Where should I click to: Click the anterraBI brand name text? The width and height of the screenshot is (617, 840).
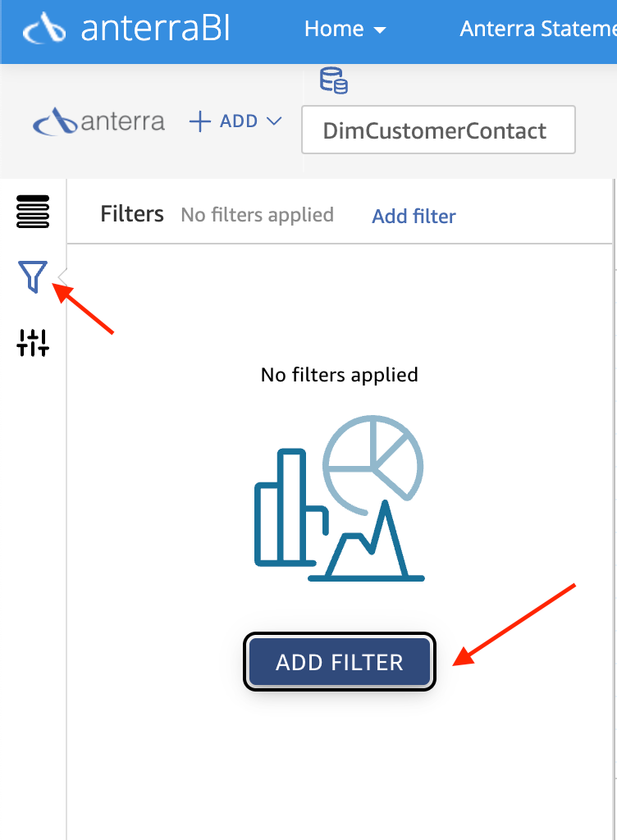[155, 29]
